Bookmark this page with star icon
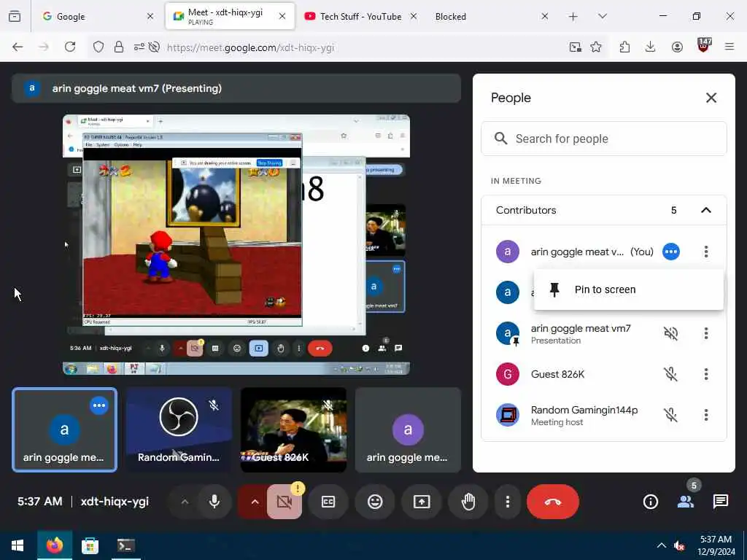 coord(595,47)
